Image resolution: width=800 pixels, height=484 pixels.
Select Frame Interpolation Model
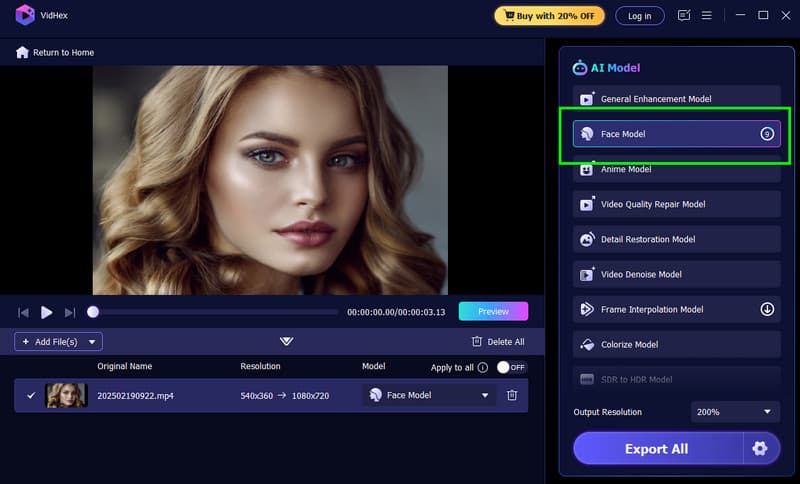click(x=677, y=309)
